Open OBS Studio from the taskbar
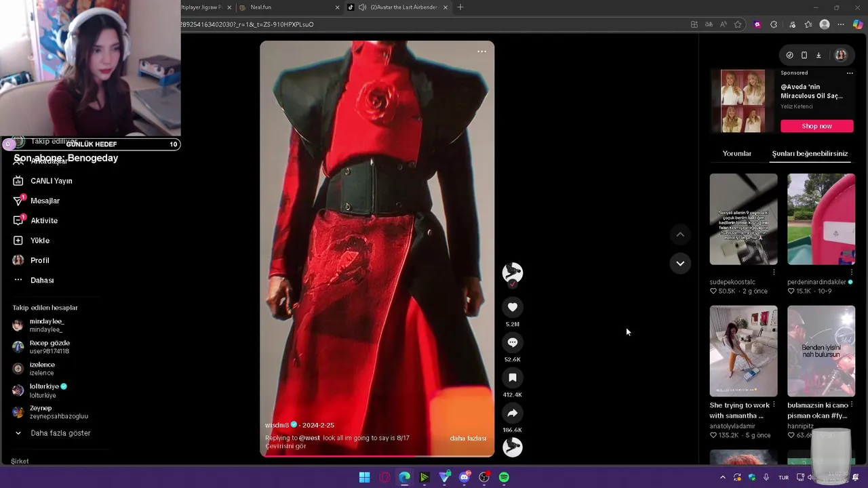This screenshot has width=868, height=488. tap(484, 477)
